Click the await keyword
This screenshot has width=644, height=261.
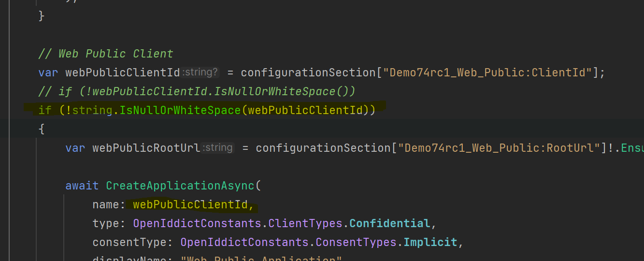click(82, 186)
